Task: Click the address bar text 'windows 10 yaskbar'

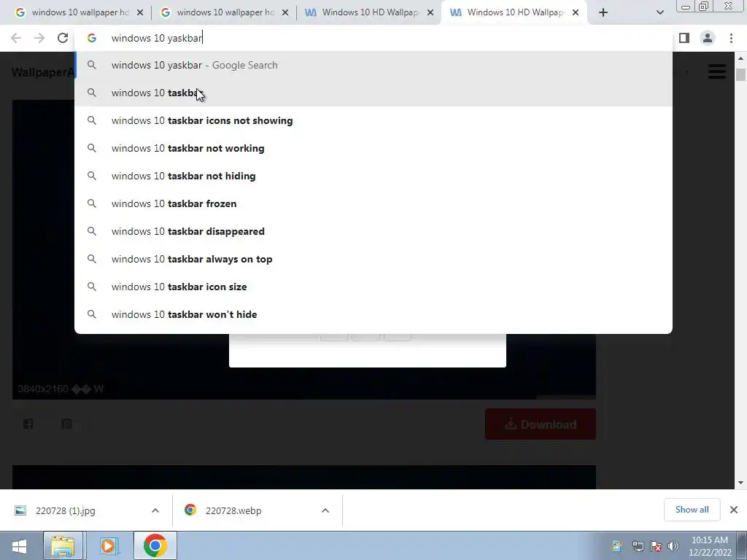Action: coord(157,38)
